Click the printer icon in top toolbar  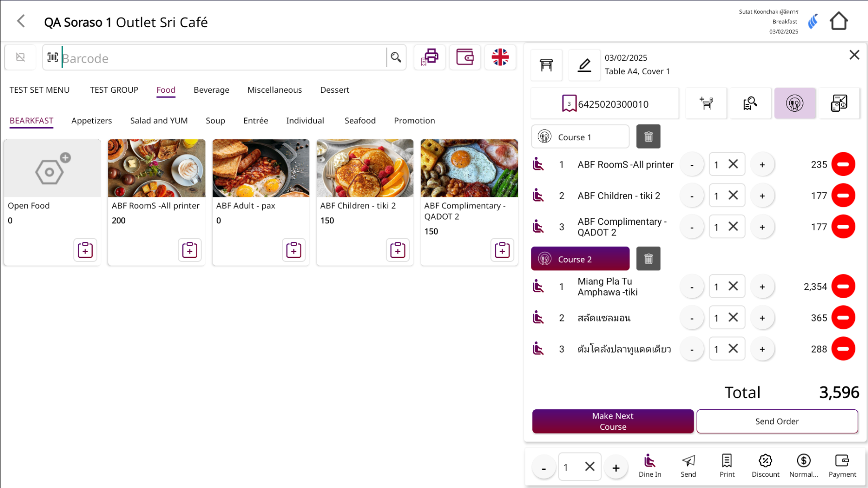coord(429,57)
